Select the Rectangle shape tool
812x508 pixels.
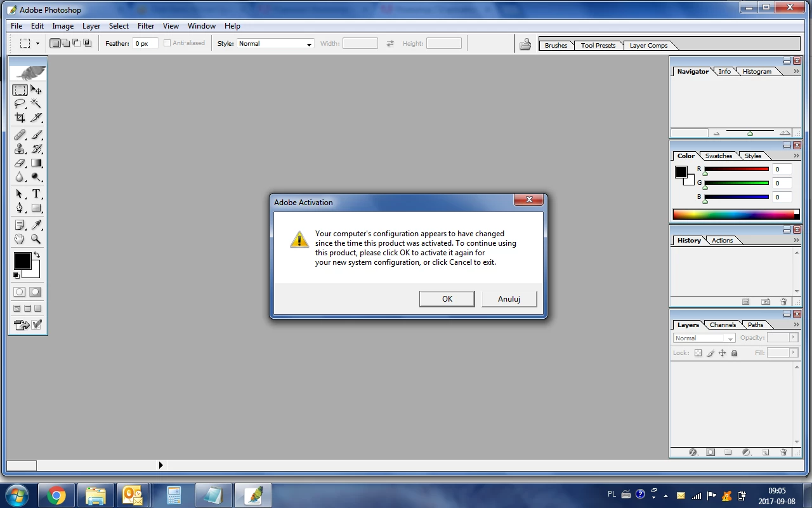[x=36, y=208]
